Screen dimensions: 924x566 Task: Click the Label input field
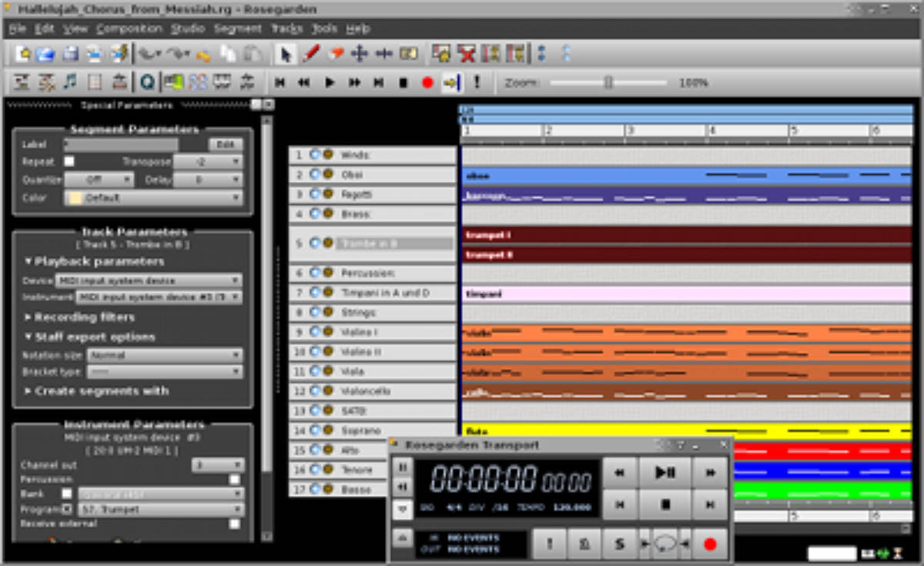pyautogui.click(x=121, y=145)
